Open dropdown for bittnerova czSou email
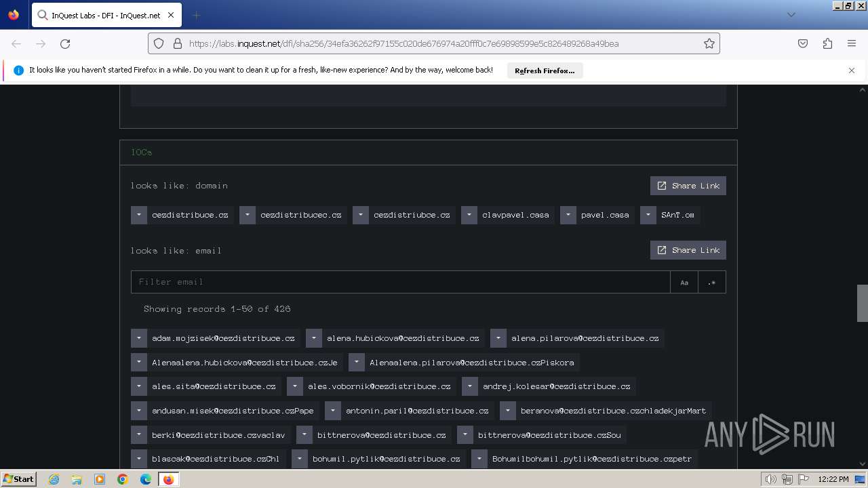Screen dimensions: 868x488 coord(465,435)
